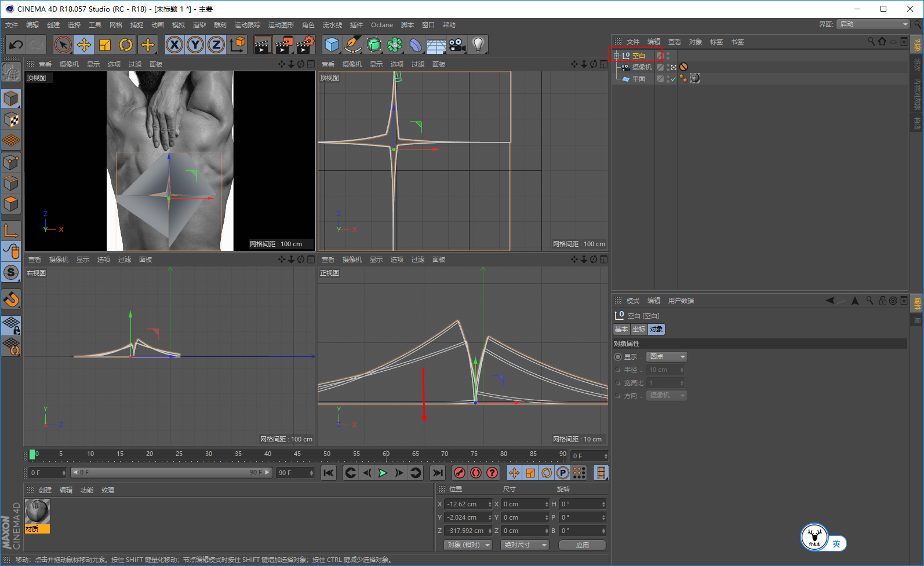924x566 pixels.
Task: Open the 运动图形 menu
Action: tap(281, 25)
